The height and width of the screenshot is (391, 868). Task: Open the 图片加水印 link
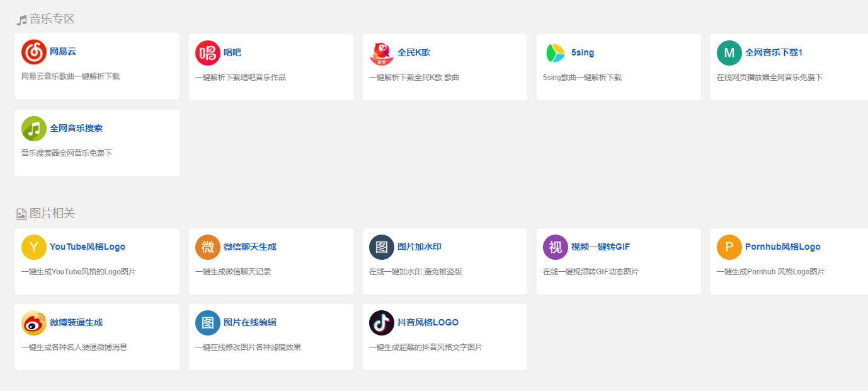tap(420, 247)
